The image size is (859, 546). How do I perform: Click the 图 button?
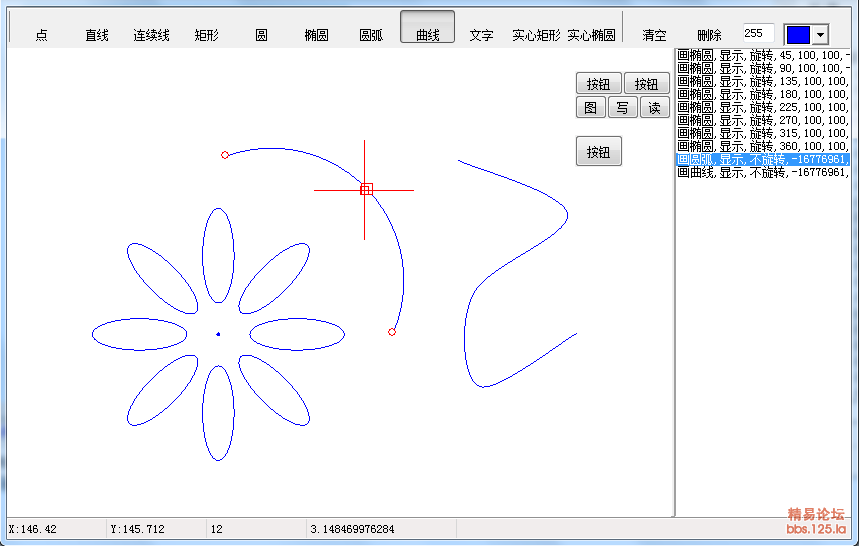coord(591,107)
